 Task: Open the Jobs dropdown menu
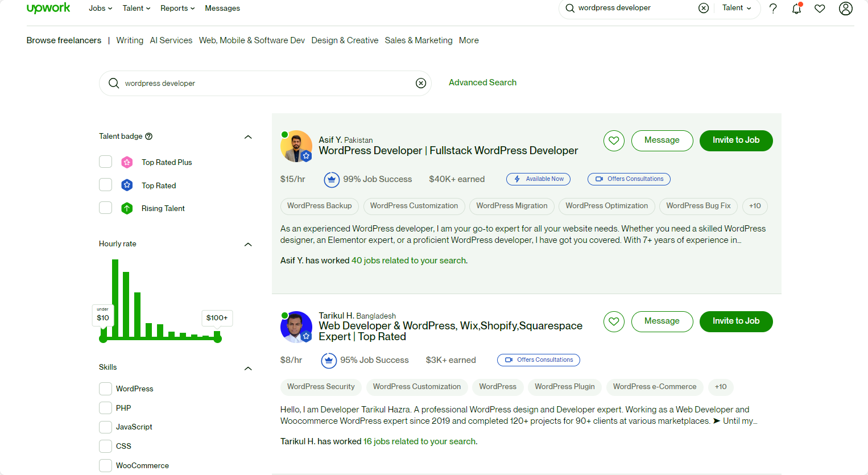pyautogui.click(x=100, y=8)
